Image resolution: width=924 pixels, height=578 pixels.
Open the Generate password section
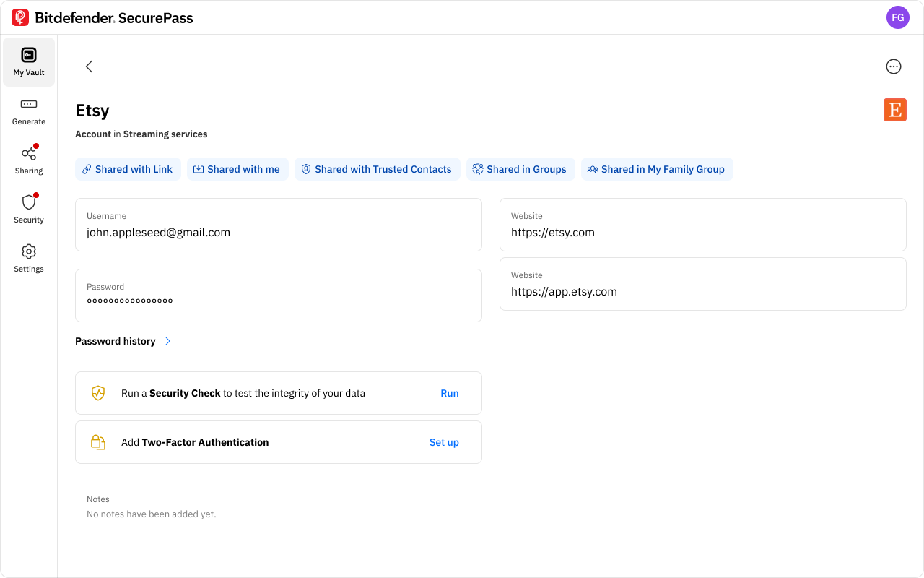[x=29, y=111]
